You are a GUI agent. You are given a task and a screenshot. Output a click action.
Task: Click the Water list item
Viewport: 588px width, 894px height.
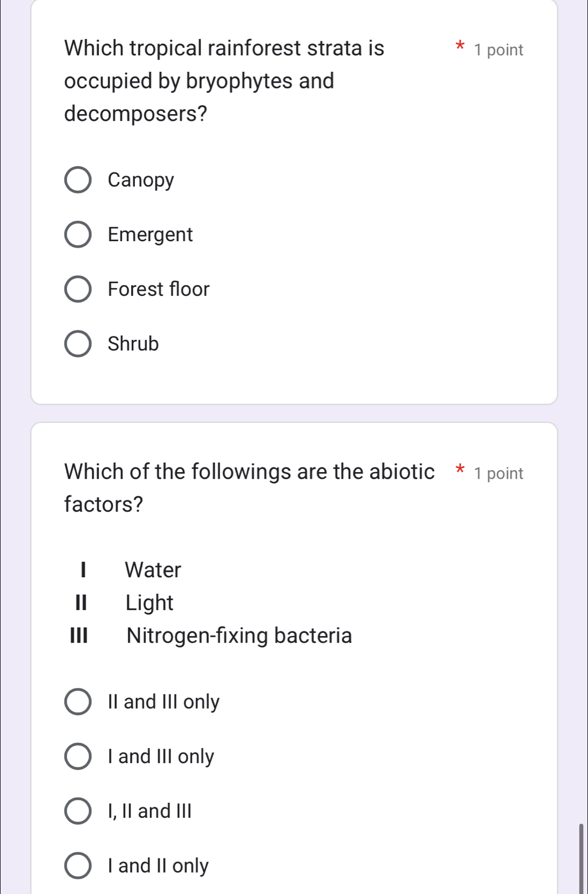[x=153, y=570]
